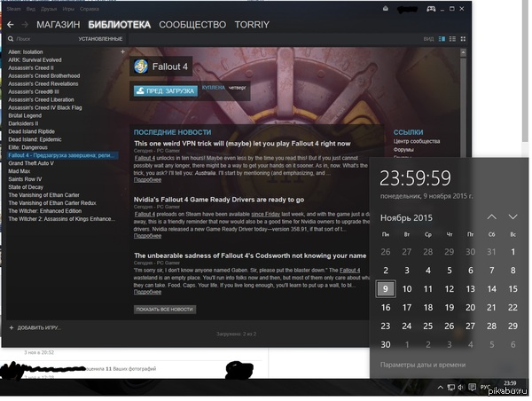The width and height of the screenshot is (532, 401).
Task: Click ПОКАЗАТЬ ВСЕ НОВОСТИ button
Action: coord(165,310)
